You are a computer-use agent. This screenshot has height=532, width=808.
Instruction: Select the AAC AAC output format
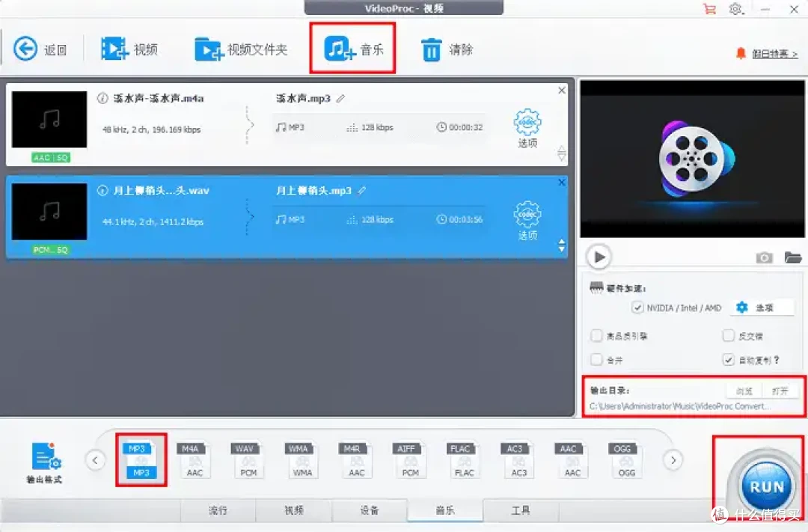[572, 460]
